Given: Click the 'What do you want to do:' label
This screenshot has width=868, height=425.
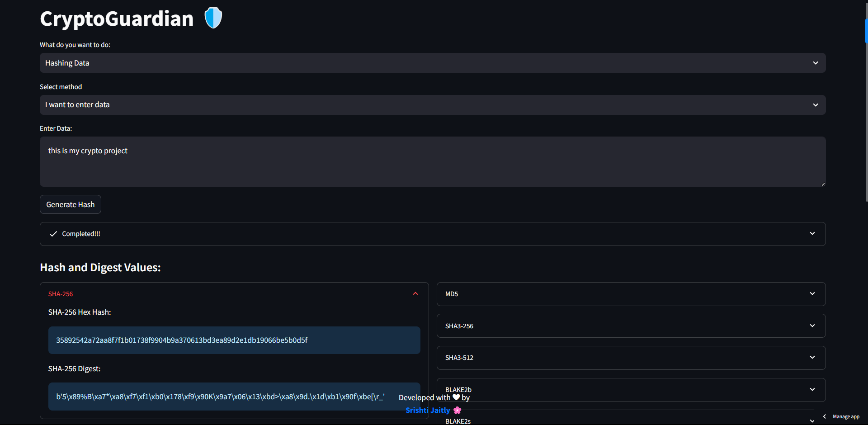Looking at the screenshot, I should coord(75,45).
